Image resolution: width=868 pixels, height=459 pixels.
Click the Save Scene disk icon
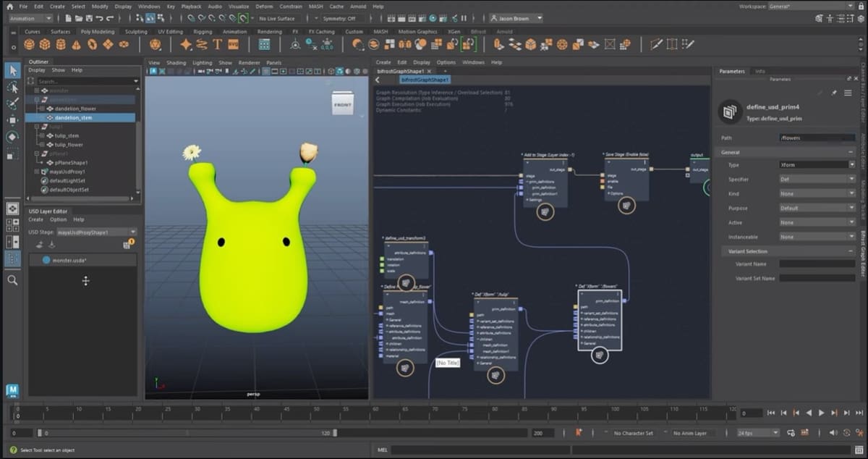88,18
